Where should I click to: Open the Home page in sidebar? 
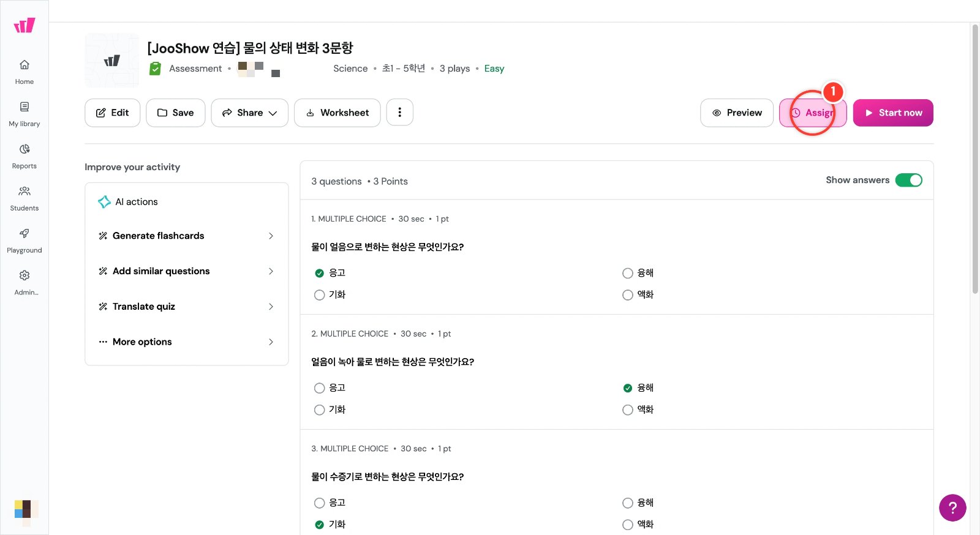point(24,72)
